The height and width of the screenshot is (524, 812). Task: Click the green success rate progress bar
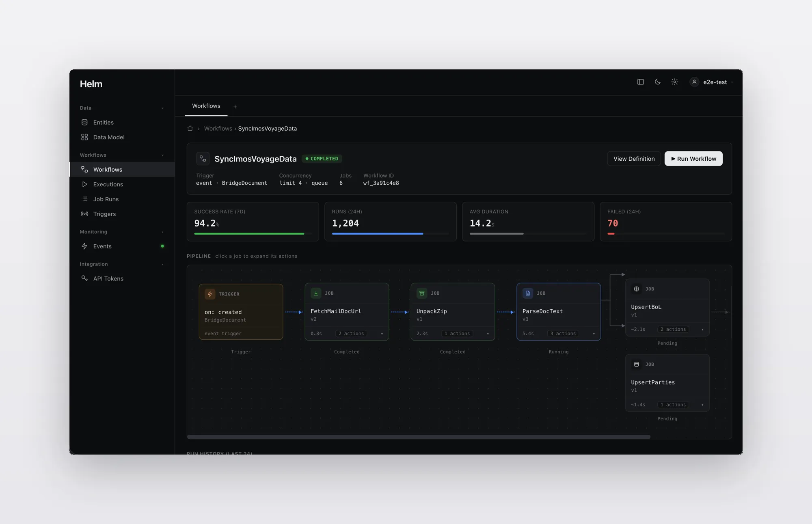tap(249, 234)
